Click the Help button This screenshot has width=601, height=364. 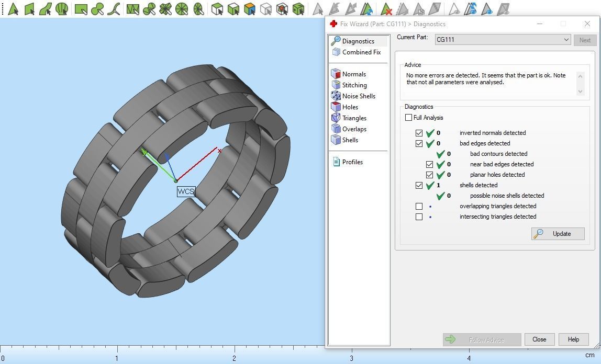[573, 339]
